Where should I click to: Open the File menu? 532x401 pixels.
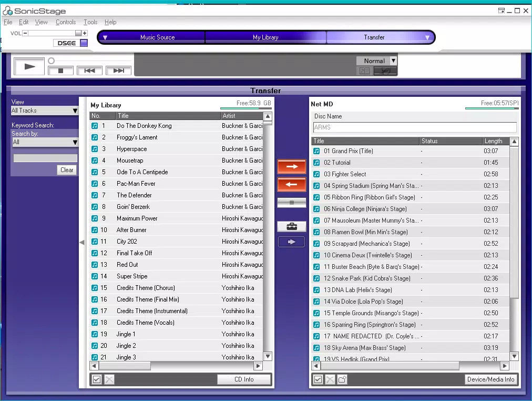pyautogui.click(x=8, y=22)
